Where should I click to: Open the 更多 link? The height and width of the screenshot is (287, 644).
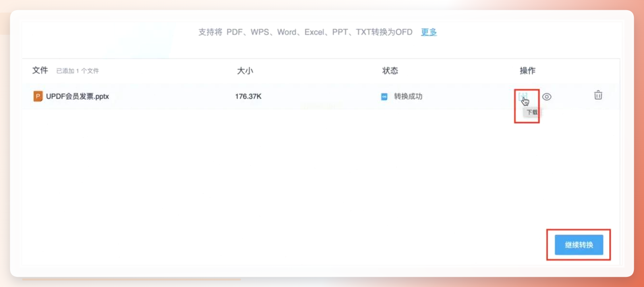click(429, 32)
